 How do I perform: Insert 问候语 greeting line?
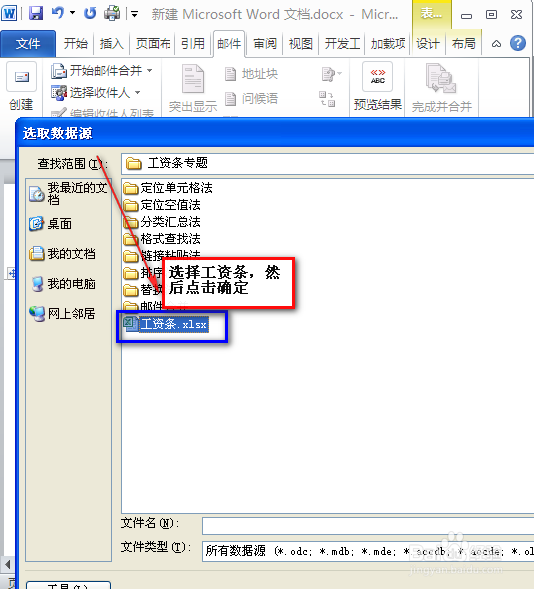pos(251,99)
